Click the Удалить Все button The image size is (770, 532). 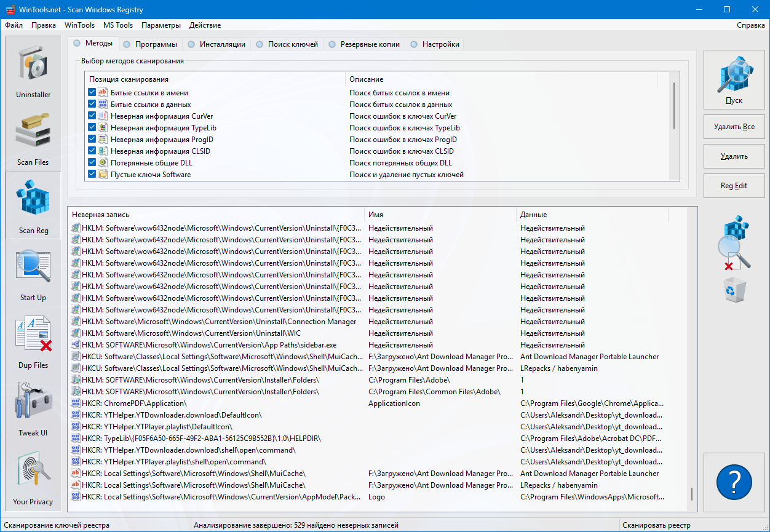[x=734, y=127]
